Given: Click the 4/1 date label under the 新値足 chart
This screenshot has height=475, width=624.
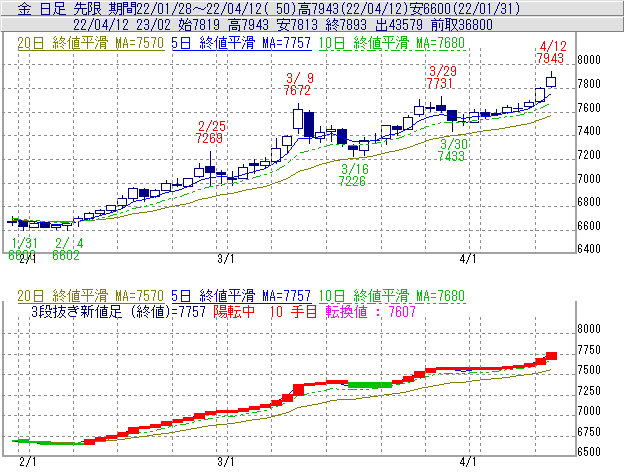Looking at the screenshot, I should coord(468,462).
